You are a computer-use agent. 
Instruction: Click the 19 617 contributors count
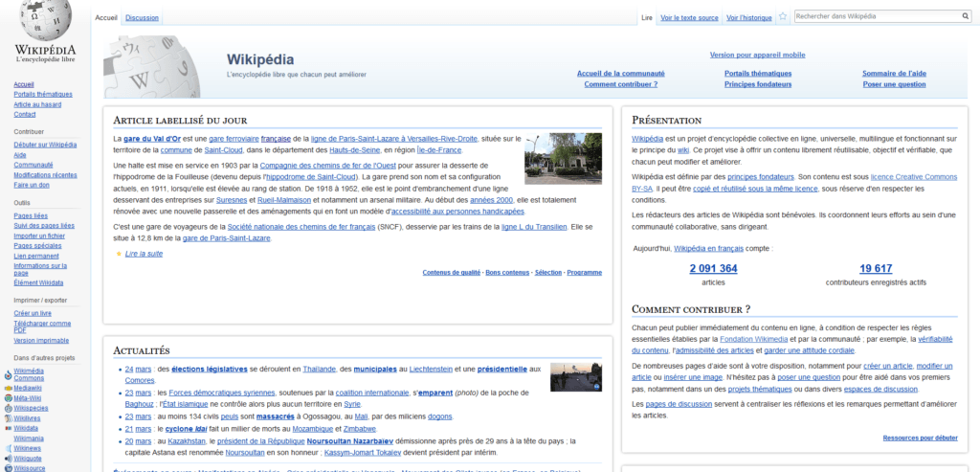pyautogui.click(x=876, y=269)
